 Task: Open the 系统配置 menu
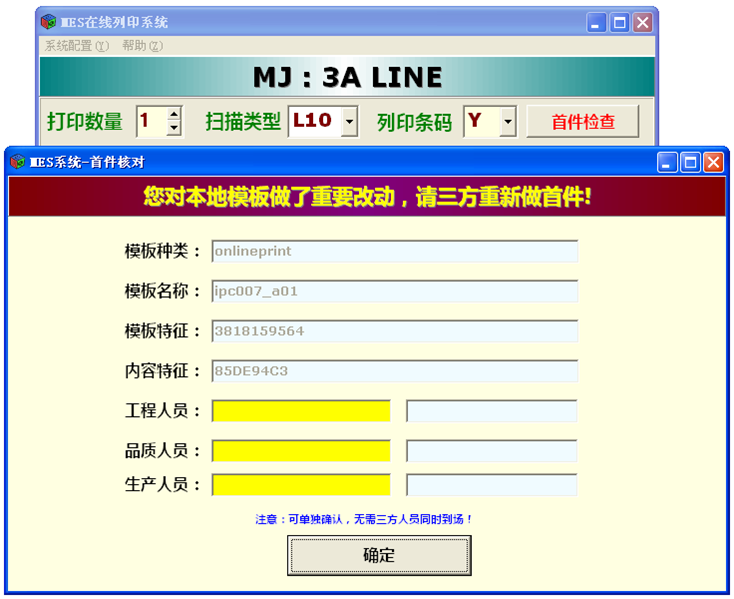click(x=76, y=46)
